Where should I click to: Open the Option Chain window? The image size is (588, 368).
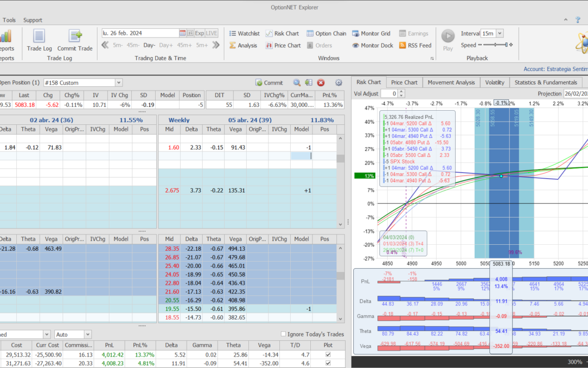coord(326,34)
